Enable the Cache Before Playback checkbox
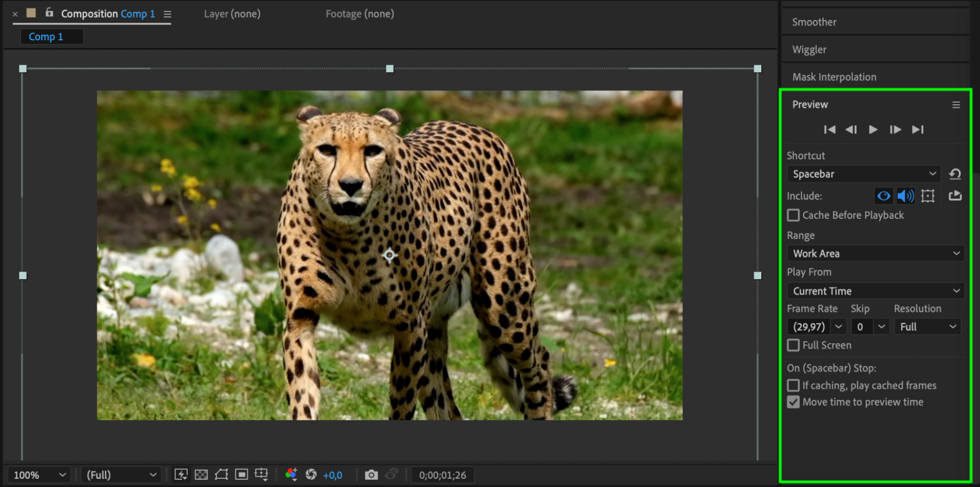The image size is (980, 487). [x=793, y=215]
